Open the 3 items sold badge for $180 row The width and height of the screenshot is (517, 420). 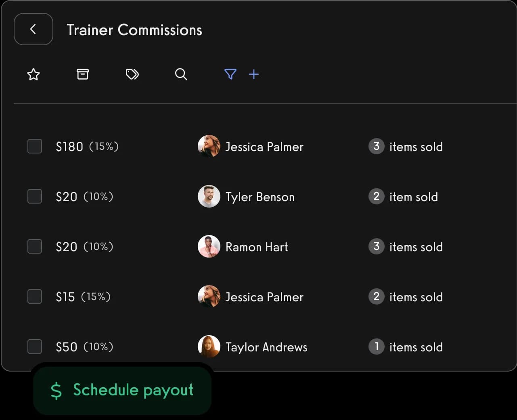[377, 146]
